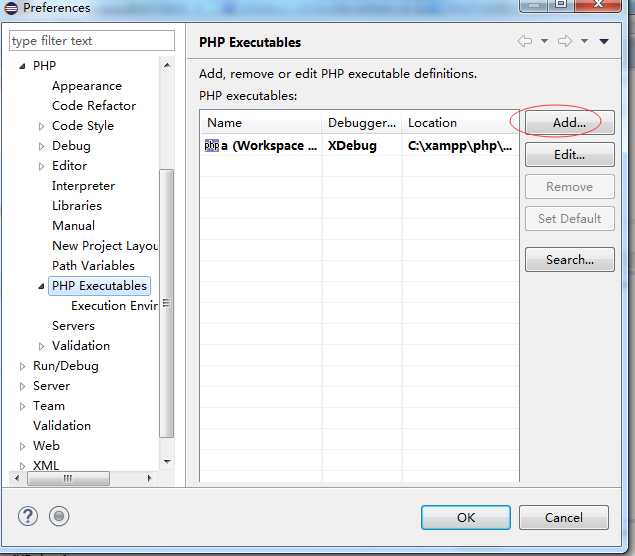Click the type filter text field

pyautogui.click(x=92, y=41)
